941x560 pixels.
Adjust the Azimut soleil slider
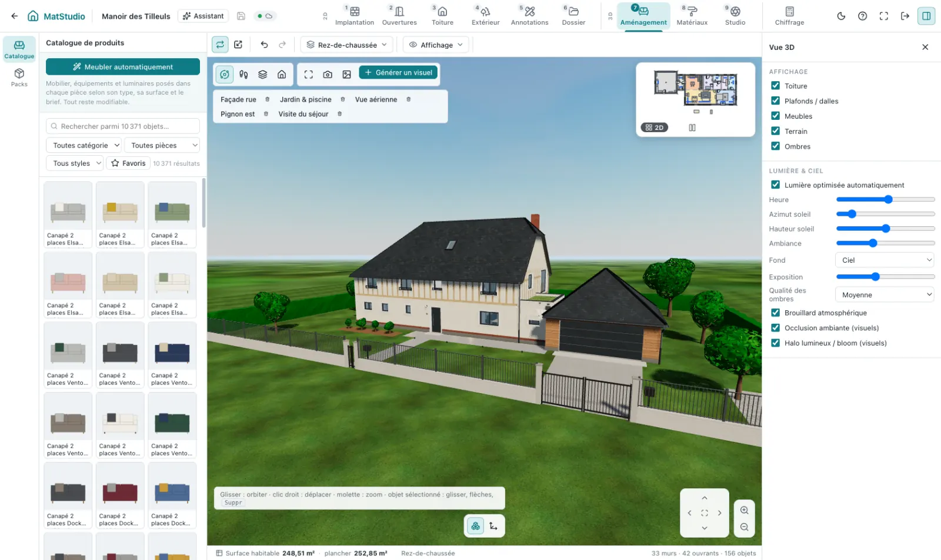point(885,214)
